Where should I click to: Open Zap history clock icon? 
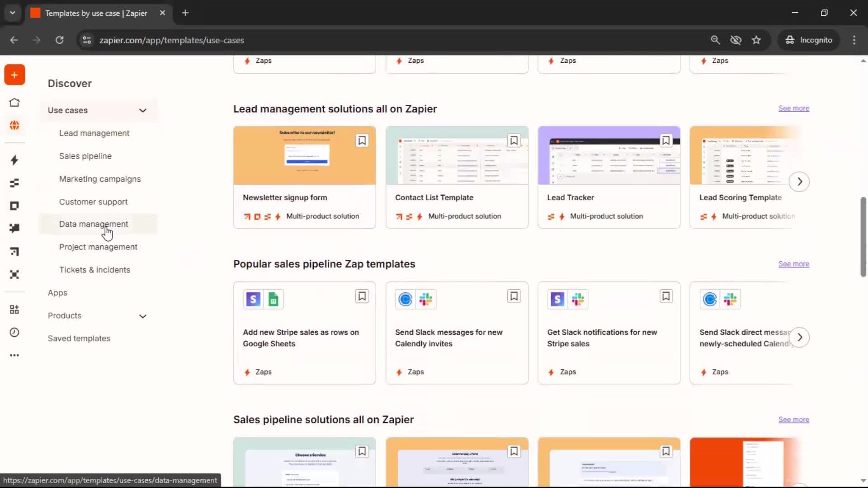coord(14,333)
